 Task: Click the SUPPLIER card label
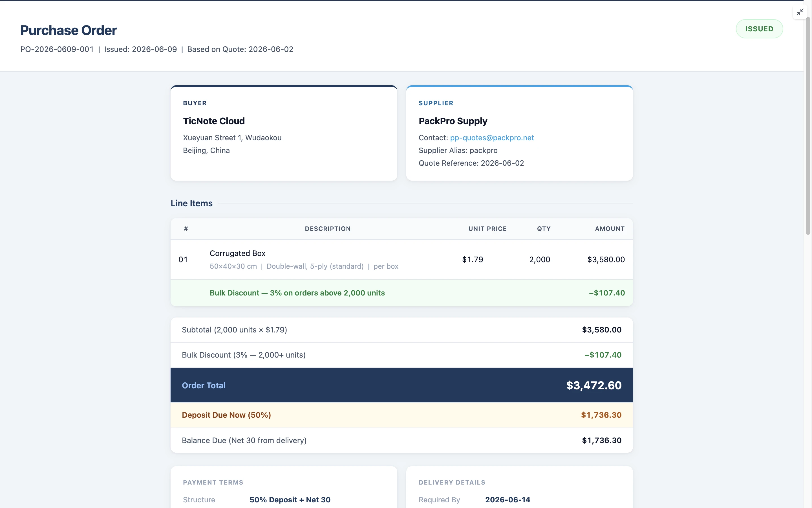(436, 103)
